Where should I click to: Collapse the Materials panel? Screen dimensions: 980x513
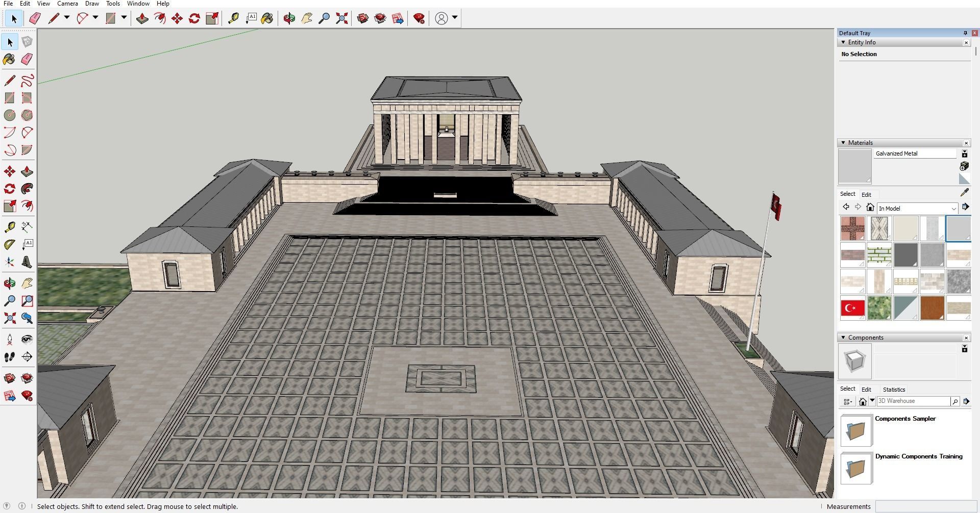coord(843,143)
